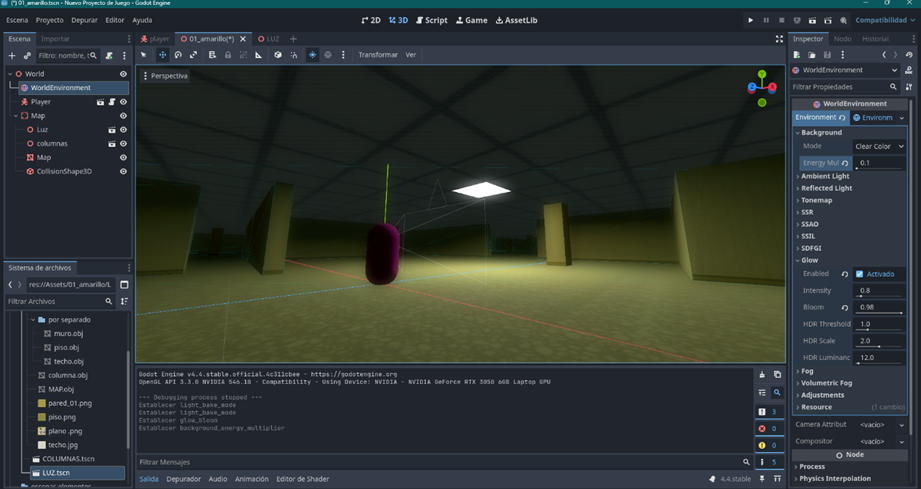Open the Depurador bottom panel
The width and height of the screenshot is (921, 489).
pyautogui.click(x=183, y=479)
